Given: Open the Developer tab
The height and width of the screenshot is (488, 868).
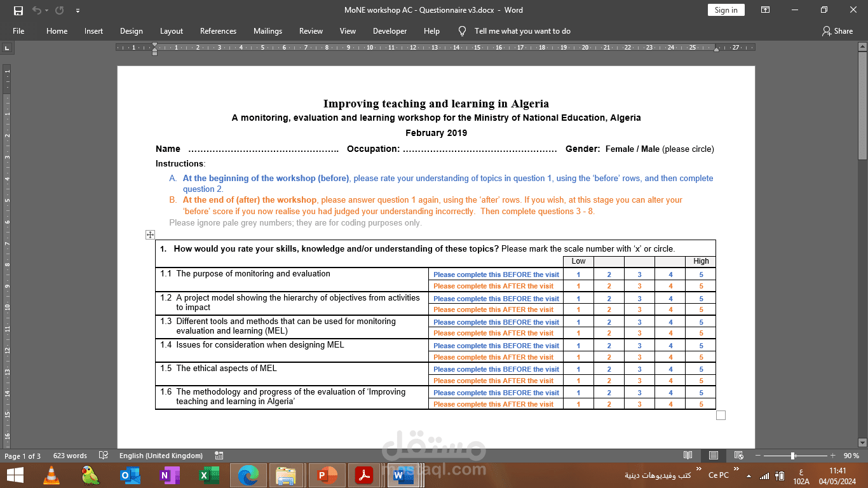Looking at the screenshot, I should click(390, 31).
